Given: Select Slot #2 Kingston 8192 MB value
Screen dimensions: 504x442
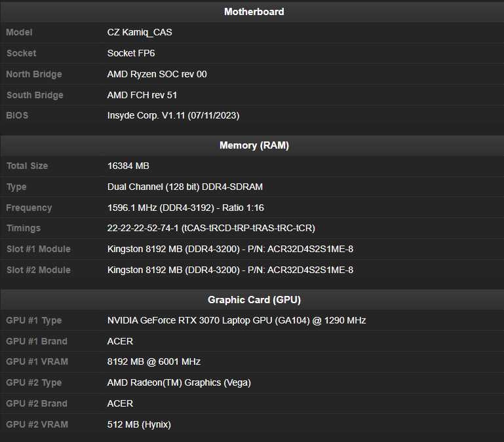Looking at the screenshot, I should pyautogui.click(x=230, y=270).
